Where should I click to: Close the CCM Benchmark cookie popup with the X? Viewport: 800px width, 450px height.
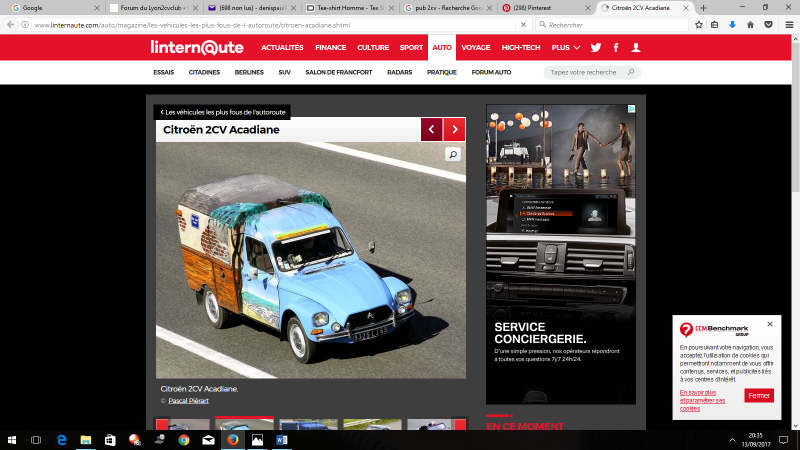770,324
